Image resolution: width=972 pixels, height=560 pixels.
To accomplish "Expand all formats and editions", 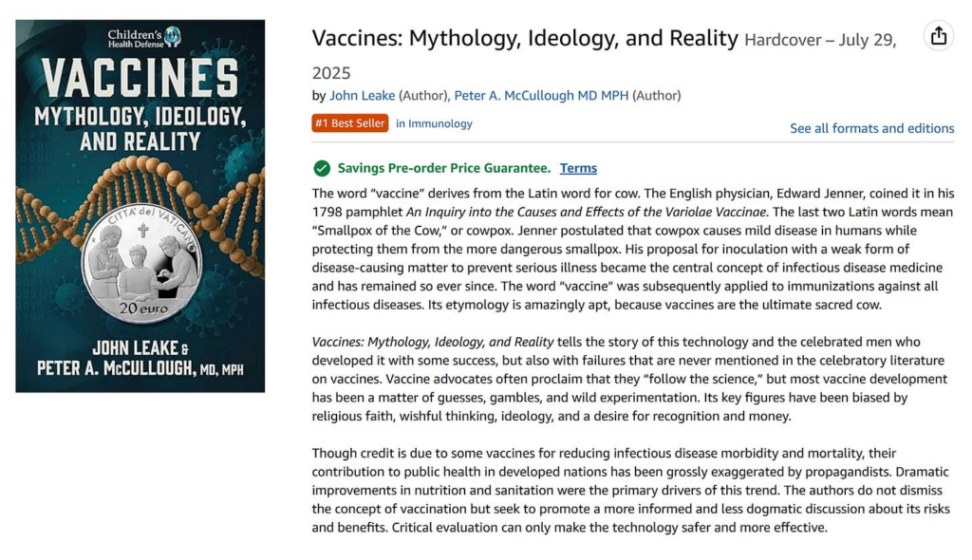I will [871, 128].
